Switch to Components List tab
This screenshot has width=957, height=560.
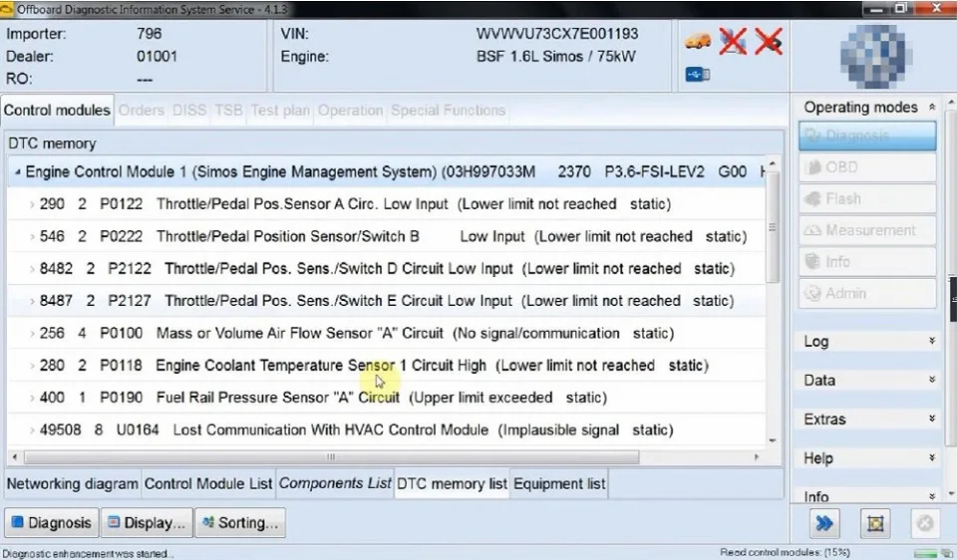tap(335, 483)
